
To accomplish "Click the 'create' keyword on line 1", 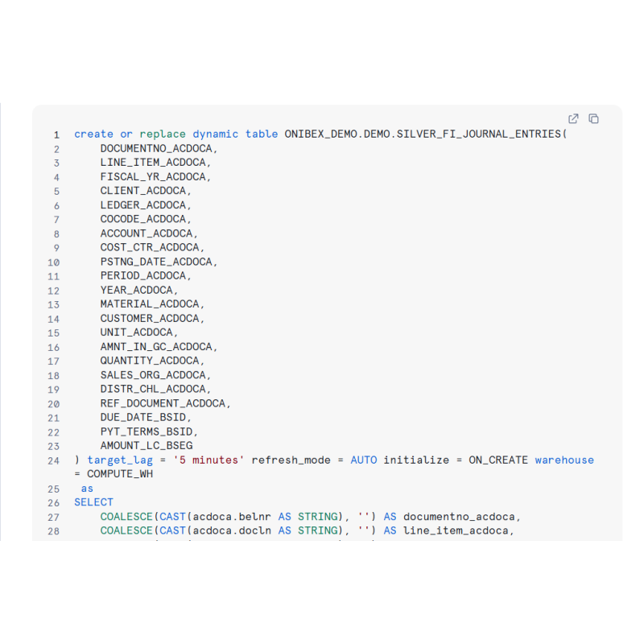I will click(93, 134).
